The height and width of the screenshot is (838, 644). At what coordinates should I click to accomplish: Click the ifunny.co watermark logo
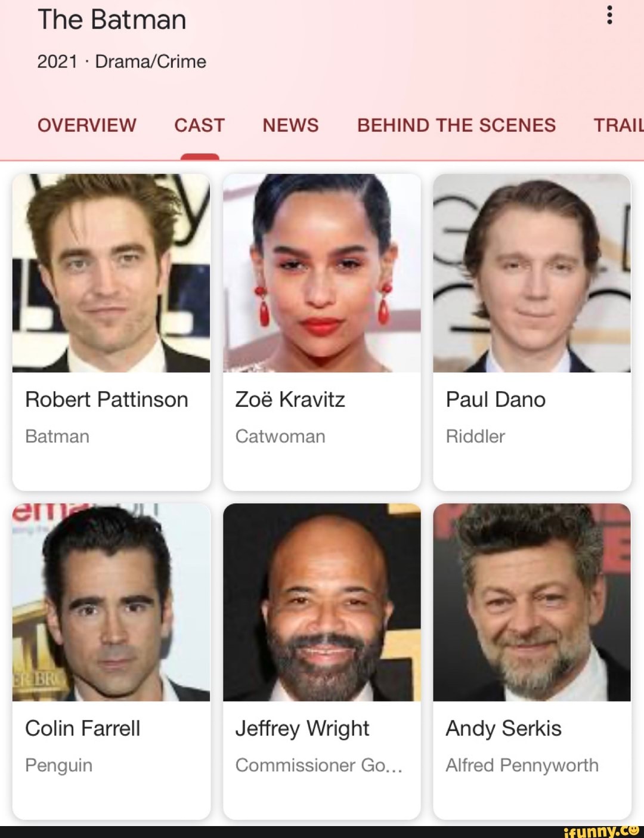[x=601, y=831]
